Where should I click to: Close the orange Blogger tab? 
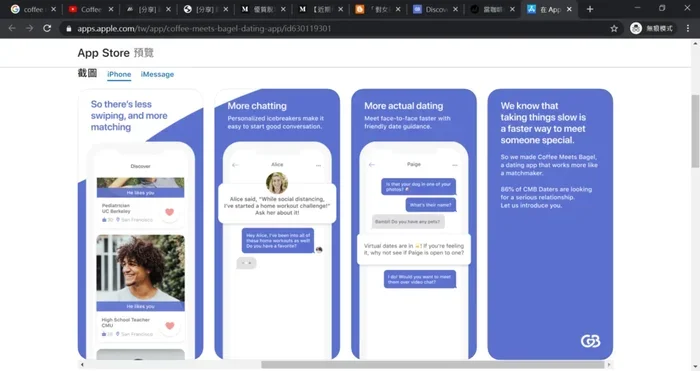point(398,9)
